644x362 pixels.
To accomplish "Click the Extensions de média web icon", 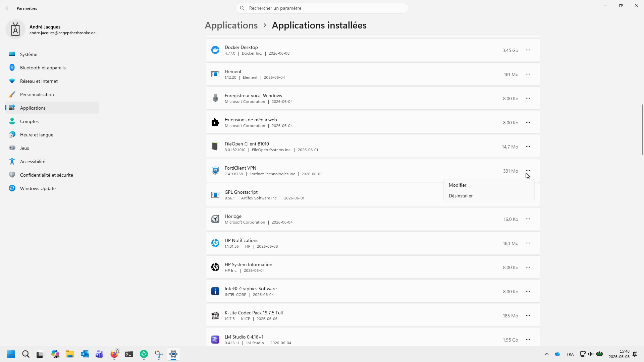I will pos(215,122).
